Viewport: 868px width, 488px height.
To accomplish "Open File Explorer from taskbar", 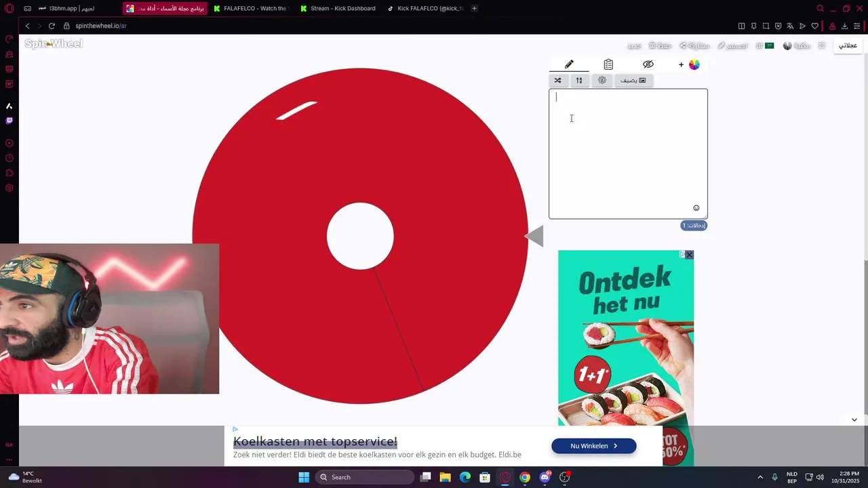I will tap(445, 477).
